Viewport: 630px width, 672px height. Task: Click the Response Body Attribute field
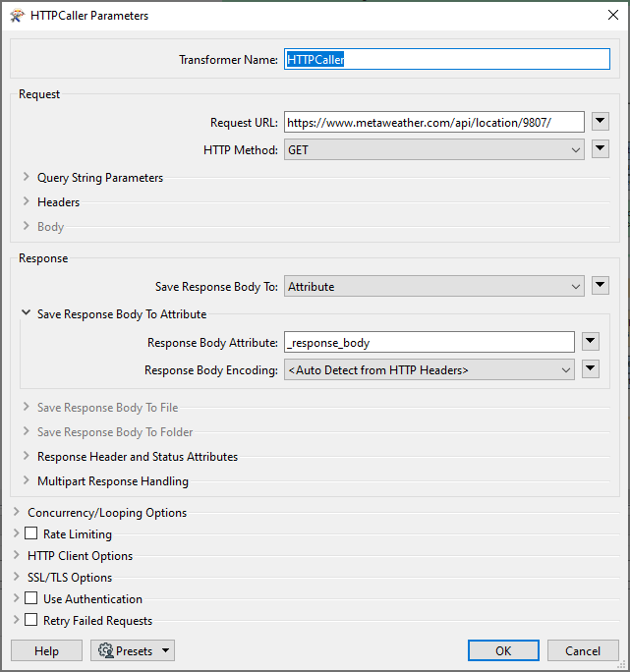[x=429, y=342]
